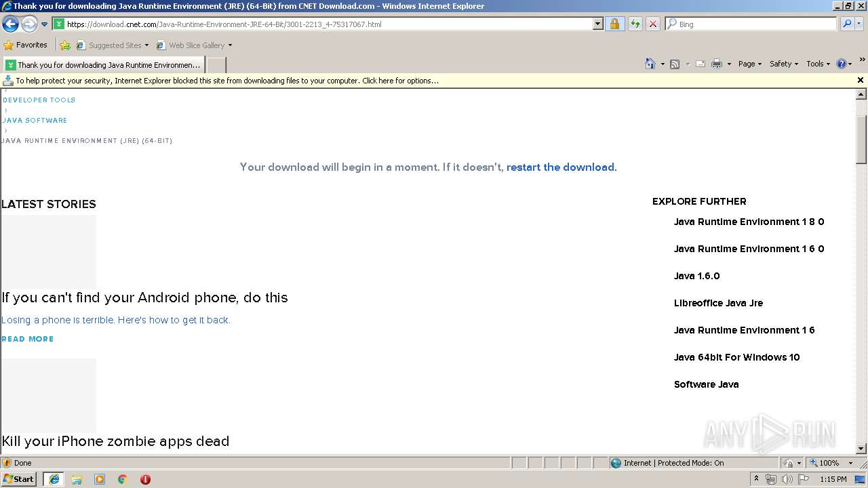The image size is (868, 488).
Task: Open 'Java Runtime Environment 1 8 0' link
Action: (x=749, y=222)
